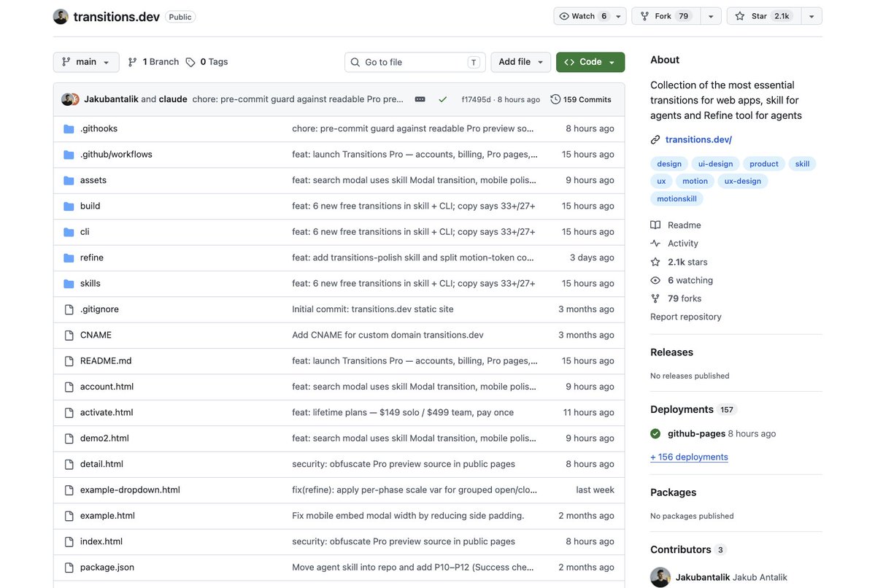Open the fork options dropdown arrow
Screen dimensions: 875x588
(x=710, y=16)
